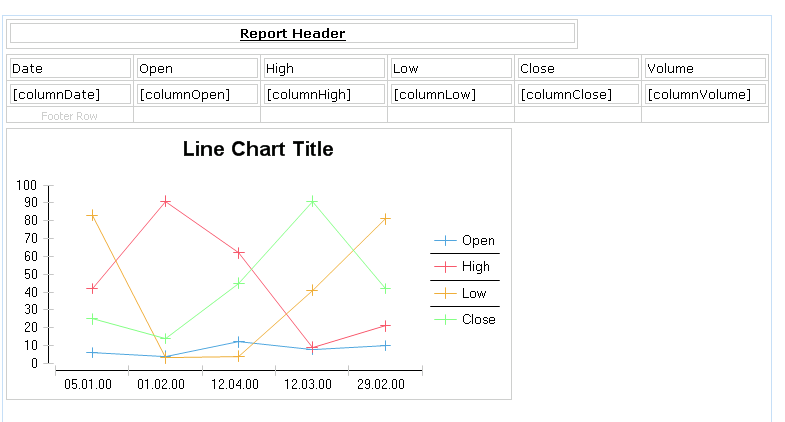This screenshot has width=785, height=422.
Task: Click the Close legend entry
Action: tap(465, 319)
